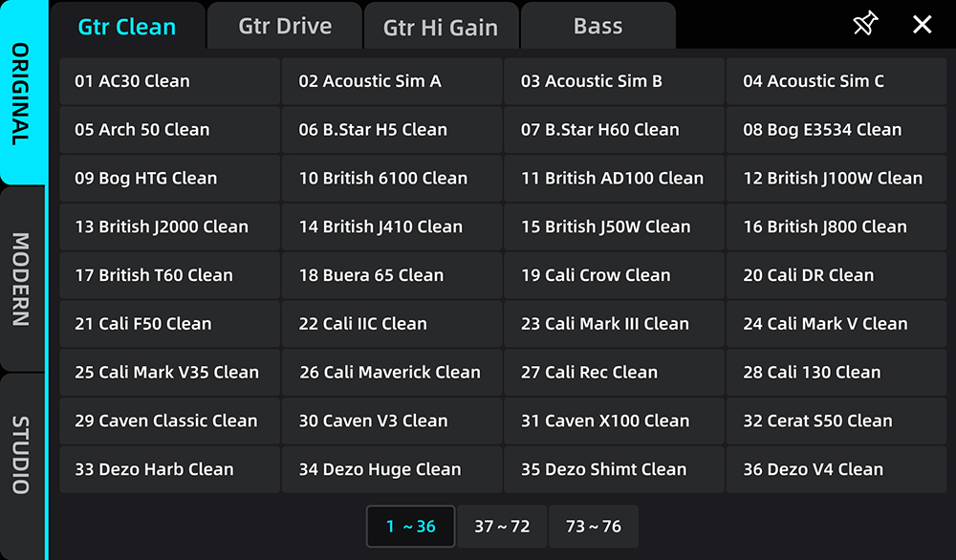Open the Gtr Hi Gain tab
The height and width of the screenshot is (560, 956).
point(441,26)
